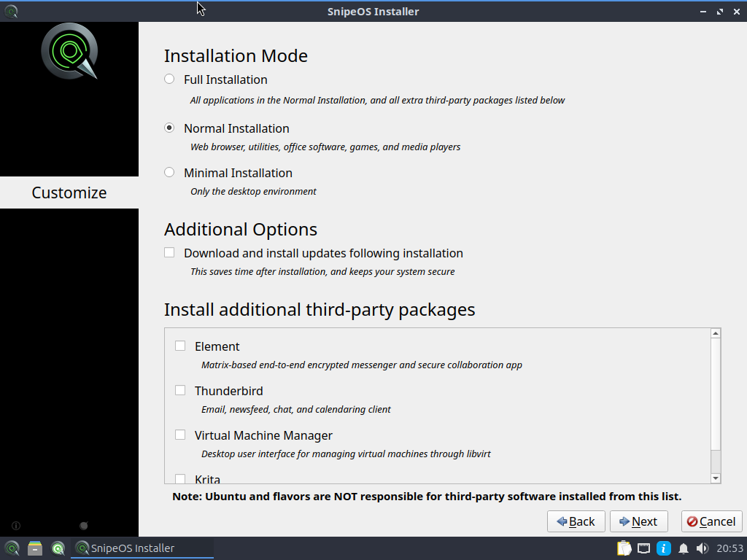Proceed with the Next button
This screenshot has width=747, height=560.
639,521
